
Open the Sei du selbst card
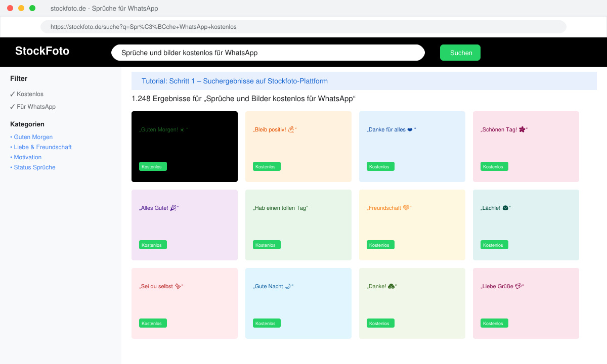click(185, 303)
